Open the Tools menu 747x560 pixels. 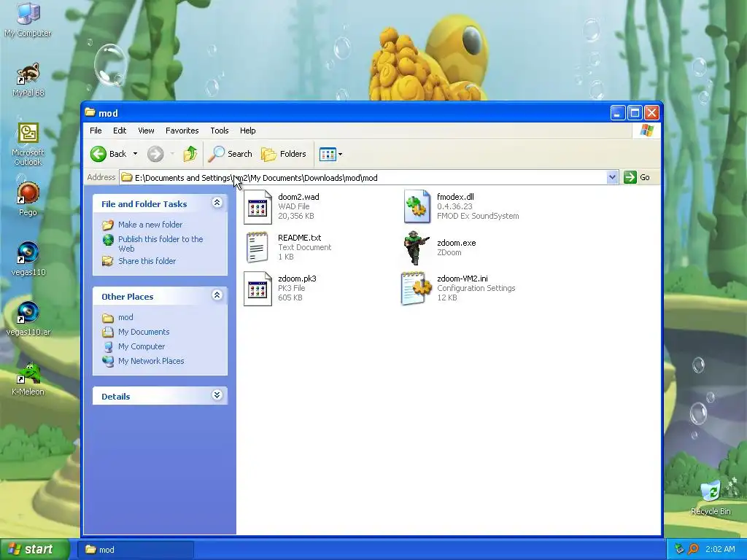[220, 131]
